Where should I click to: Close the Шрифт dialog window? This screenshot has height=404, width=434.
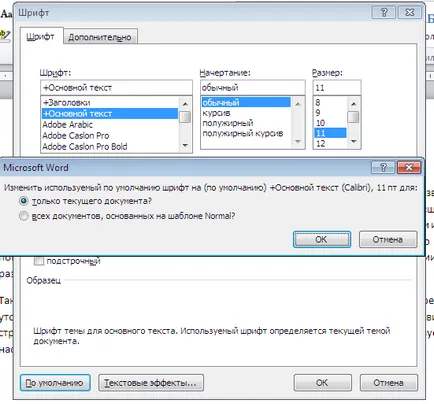click(410, 13)
